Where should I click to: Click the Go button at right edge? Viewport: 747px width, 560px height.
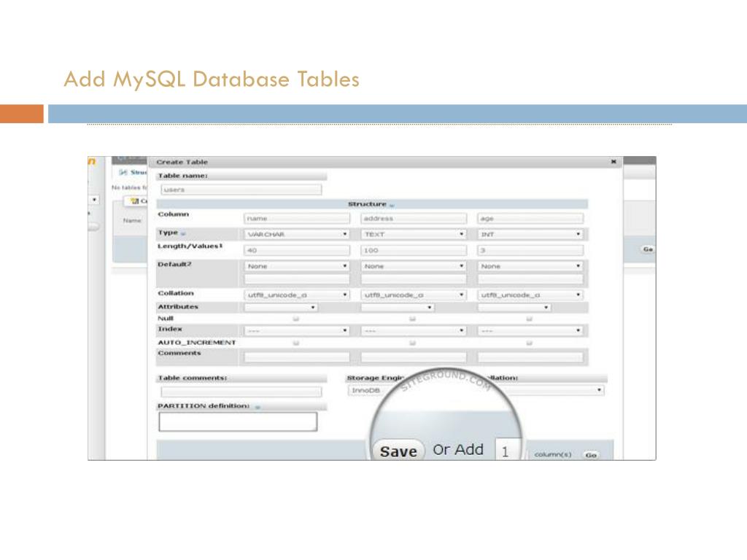point(648,249)
